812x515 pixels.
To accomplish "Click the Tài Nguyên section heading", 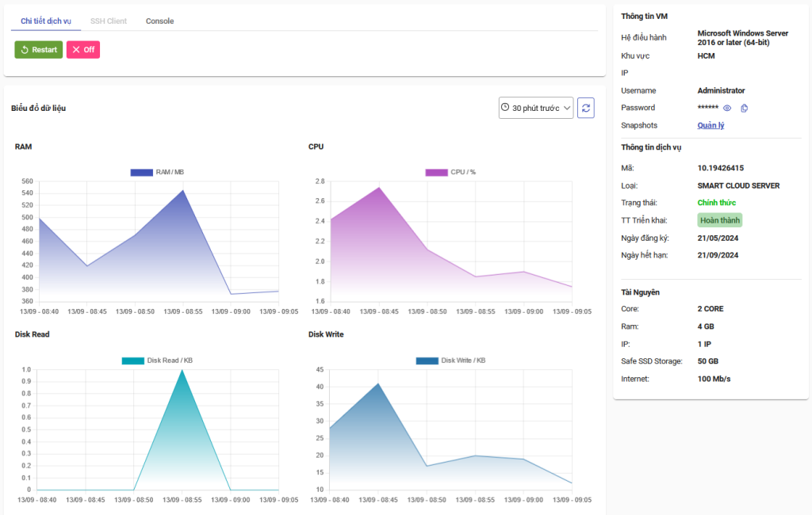I will (640, 292).
